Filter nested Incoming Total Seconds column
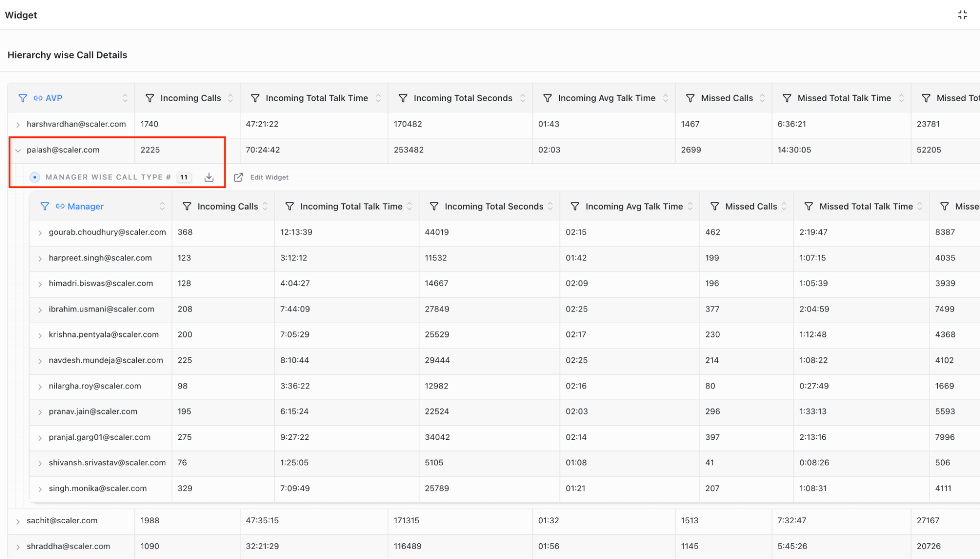The width and height of the screenshot is (980, 559). pyautogui.click(x=434, y=206)
